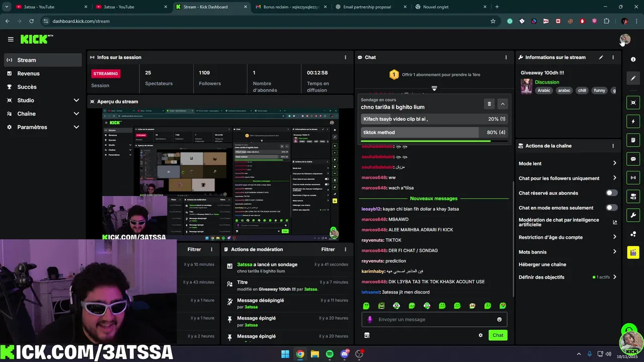The height and width of the screenshot is (362, 644).
Task: Open the Stream page in sidebar
Action: [42, 60]
